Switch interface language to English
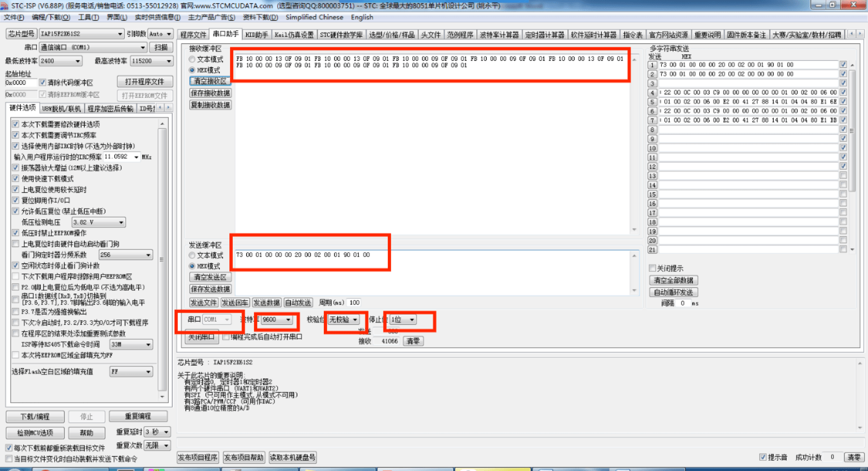The width and height of the screenshot is (868, 471). pos(362,17)
